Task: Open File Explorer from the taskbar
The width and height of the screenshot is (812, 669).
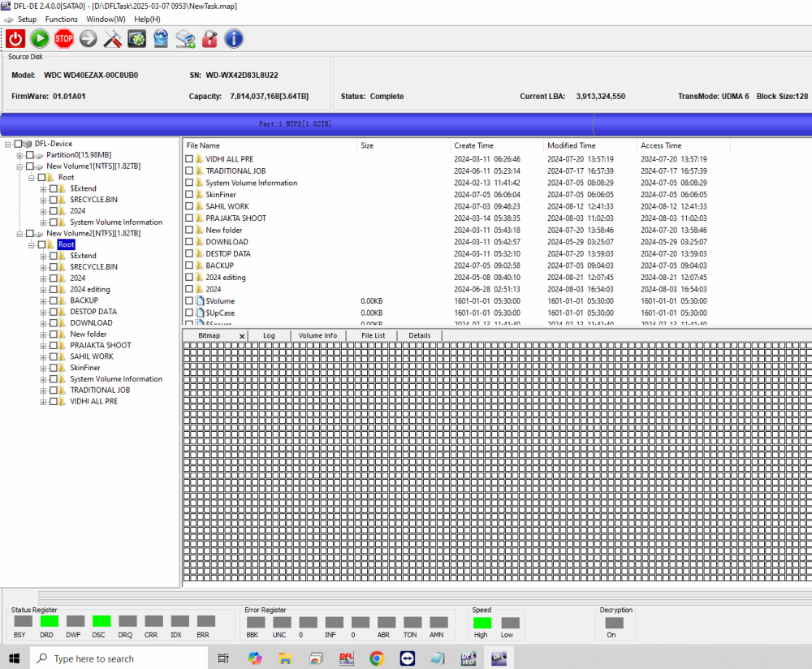Action: [x=285, y=658]
